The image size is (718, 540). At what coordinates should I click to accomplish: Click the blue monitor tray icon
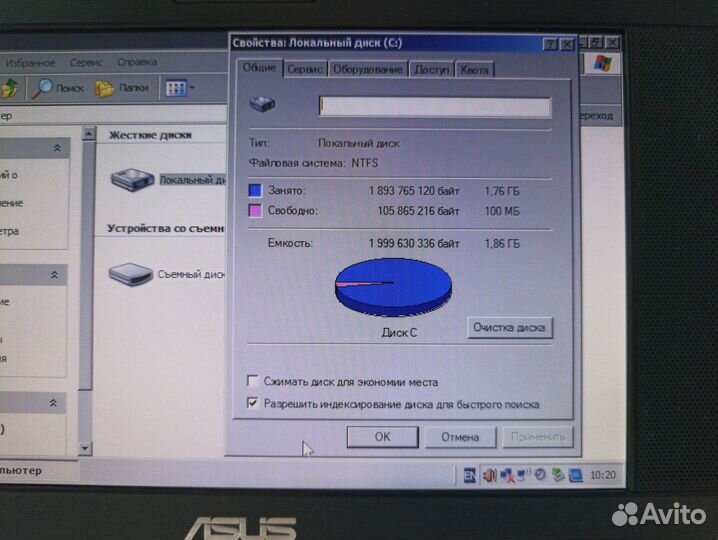(x=576, y=475)
